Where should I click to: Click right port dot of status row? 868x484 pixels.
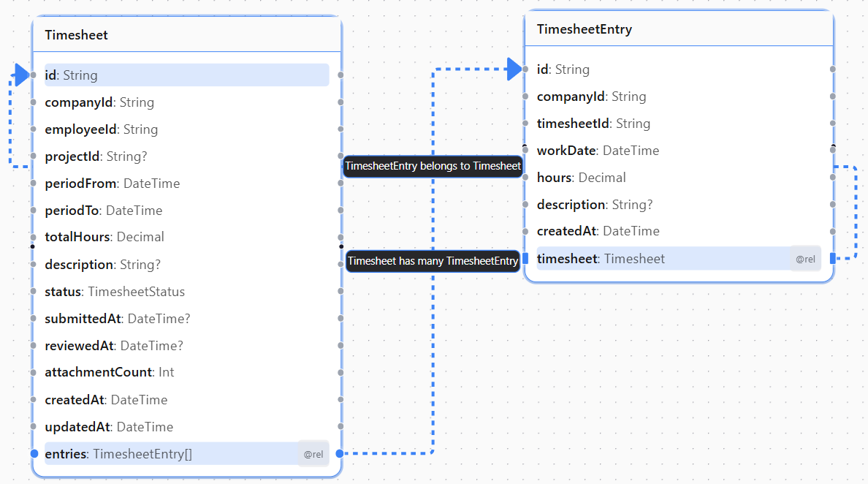(340, 291)
